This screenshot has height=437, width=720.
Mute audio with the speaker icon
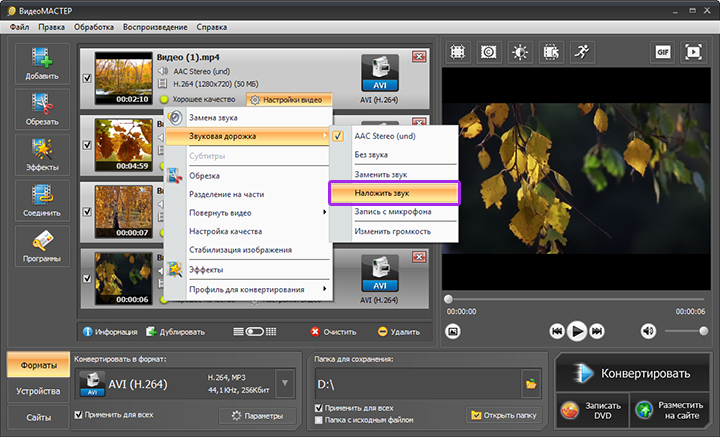point(647,330)
